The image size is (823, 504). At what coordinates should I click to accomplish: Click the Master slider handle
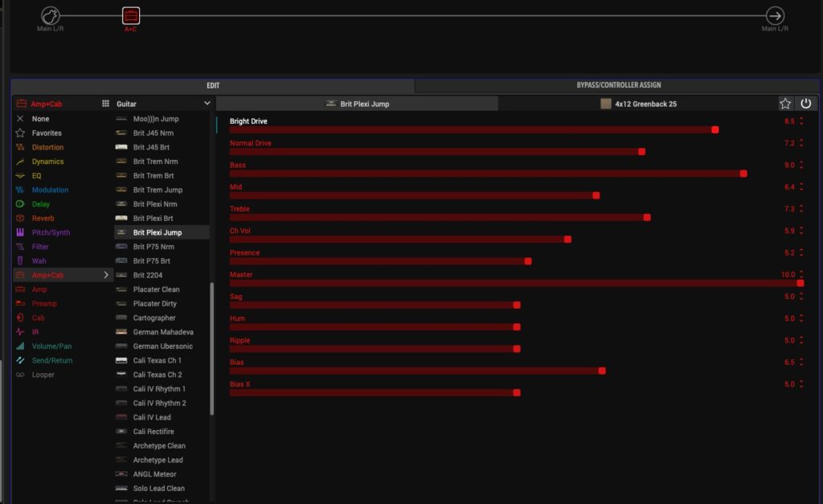[800, 283]
